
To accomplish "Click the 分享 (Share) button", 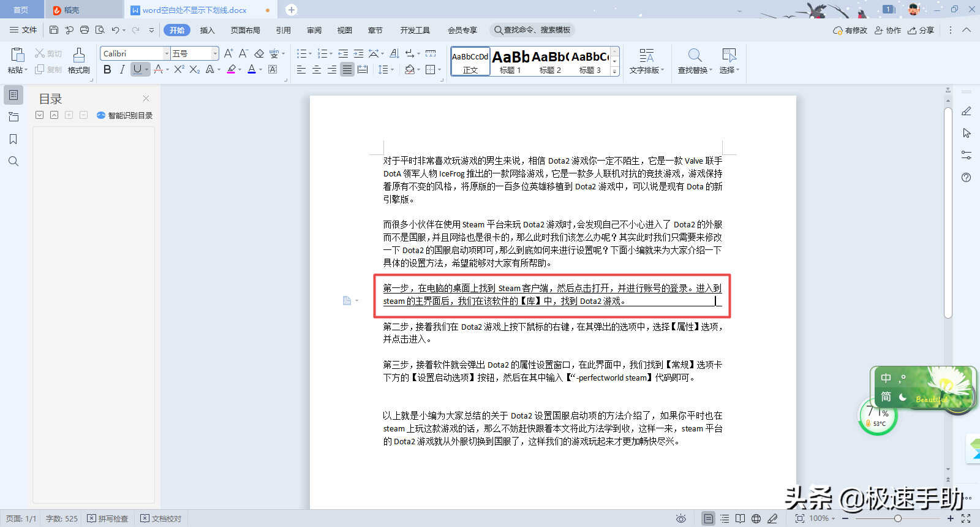I will [x=921, y=30].
